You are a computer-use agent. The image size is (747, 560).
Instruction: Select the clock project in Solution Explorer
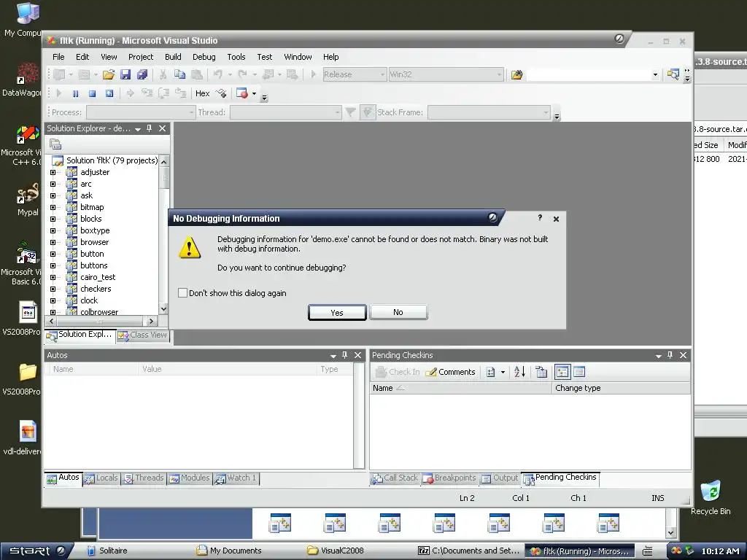tap(89, 300)
